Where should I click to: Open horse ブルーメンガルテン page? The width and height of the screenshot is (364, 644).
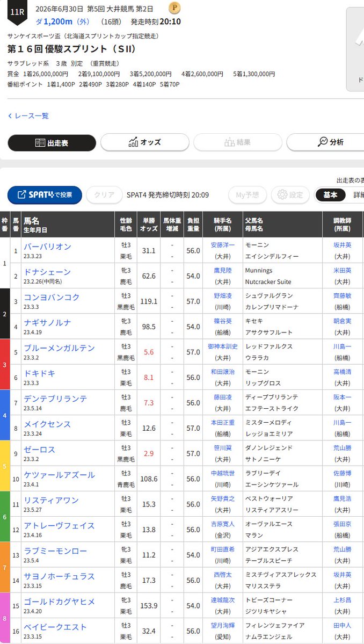[x=59, y=348]
